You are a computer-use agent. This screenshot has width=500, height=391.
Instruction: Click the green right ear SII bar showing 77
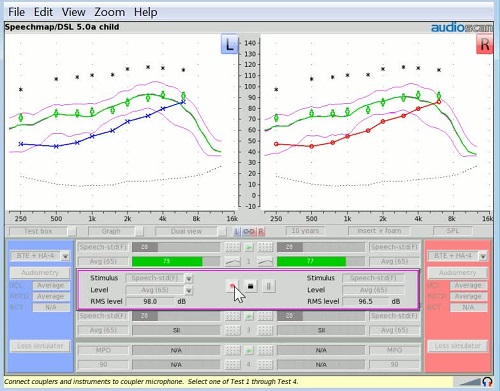click(x=311, y=261)
